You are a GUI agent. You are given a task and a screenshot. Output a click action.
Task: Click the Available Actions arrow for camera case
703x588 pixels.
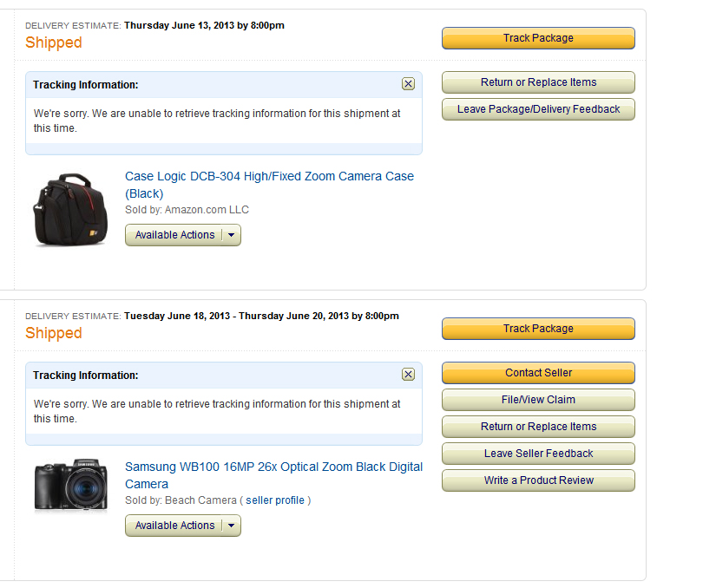[x=231, y=235]
